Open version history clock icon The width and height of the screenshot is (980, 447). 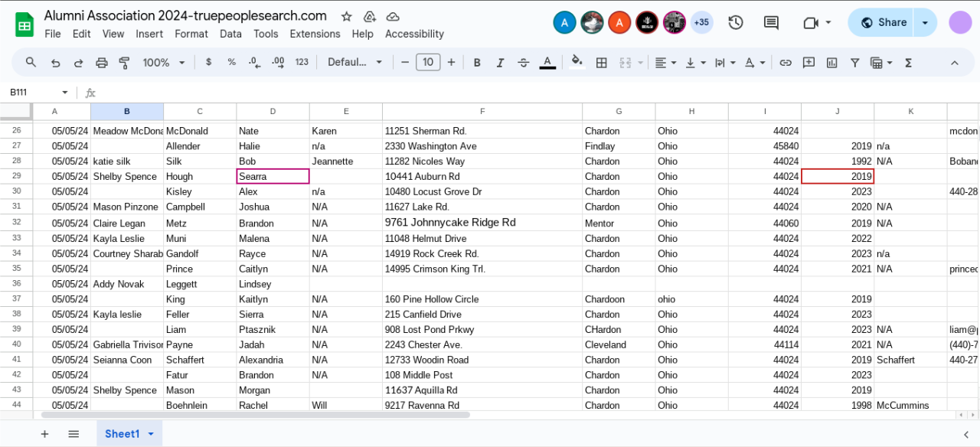click(x=736, y=23)
